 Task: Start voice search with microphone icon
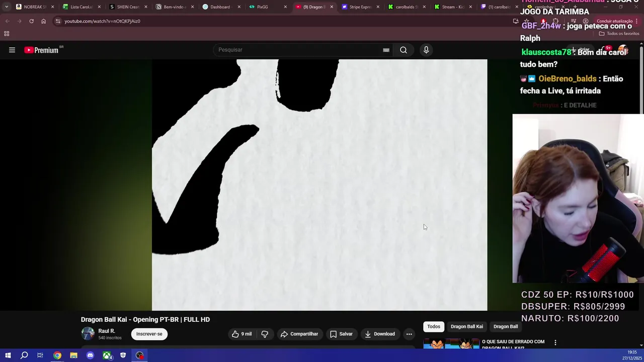(426, 50)
